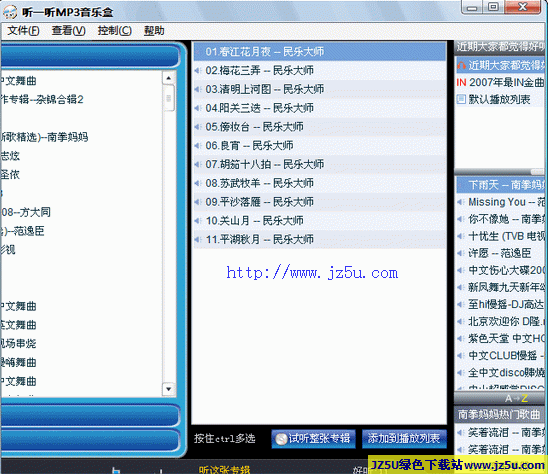Select track 09.平沙落雁 – 民乐大师

coord(320,202)
